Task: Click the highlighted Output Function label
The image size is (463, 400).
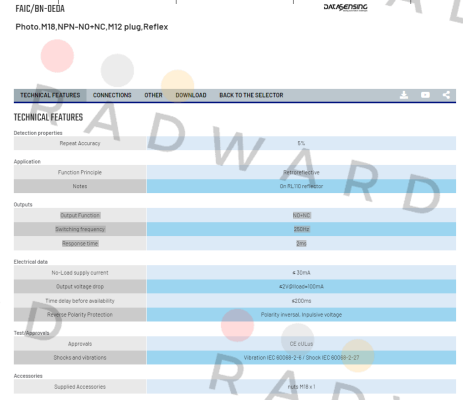Action: tap(80, 215)
